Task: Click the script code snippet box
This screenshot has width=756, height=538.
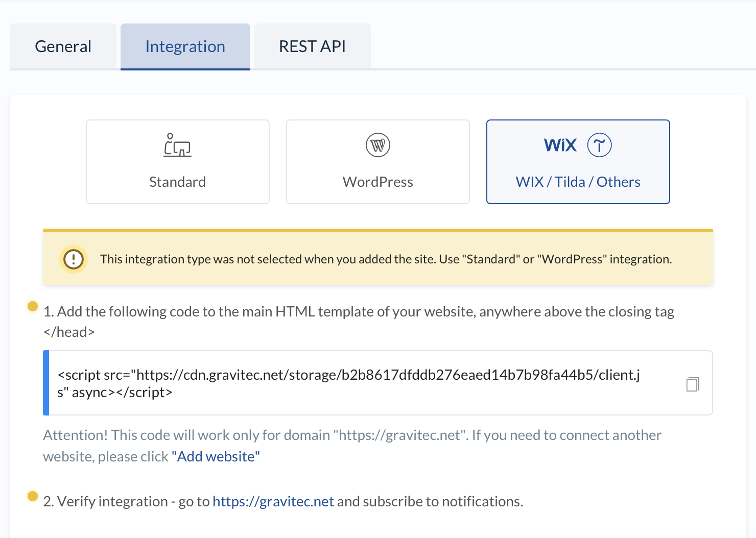Action: [x=378, y=383]
